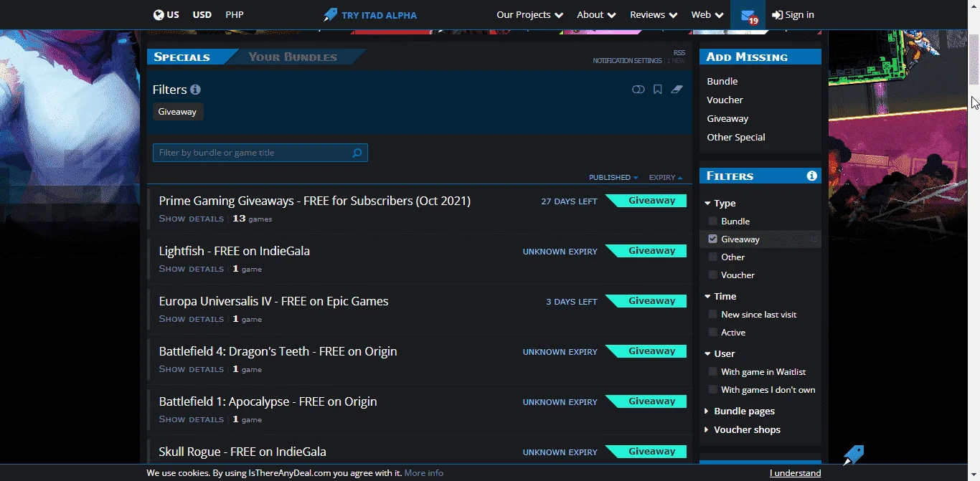Click the eraser icon to clear filters

pos(677,90)
